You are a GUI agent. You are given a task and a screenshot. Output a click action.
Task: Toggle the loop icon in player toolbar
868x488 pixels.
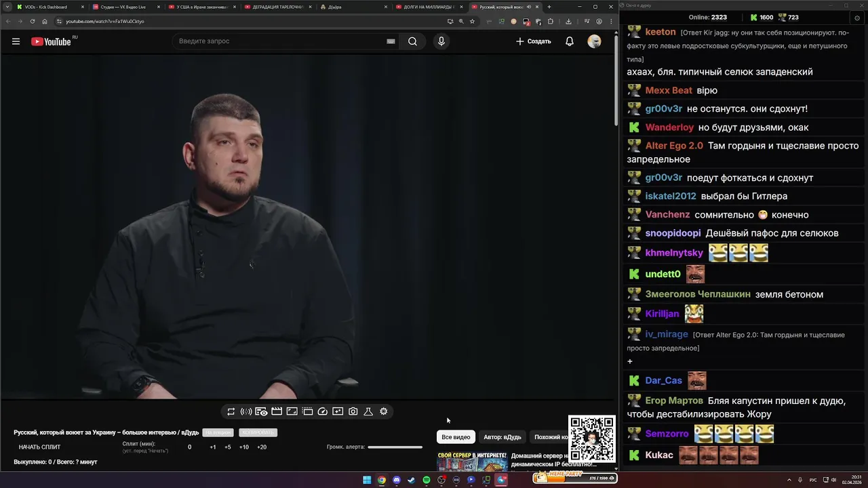(231, 411)
